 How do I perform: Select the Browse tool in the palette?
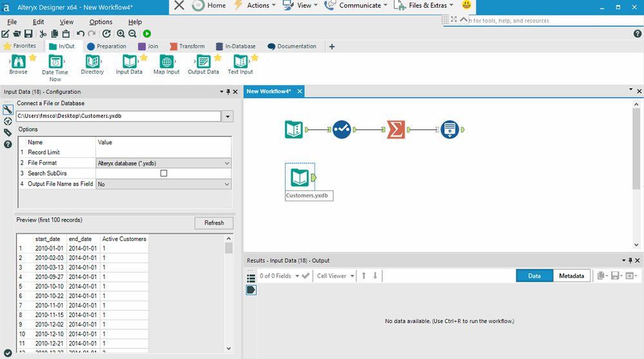coord(19,64)
